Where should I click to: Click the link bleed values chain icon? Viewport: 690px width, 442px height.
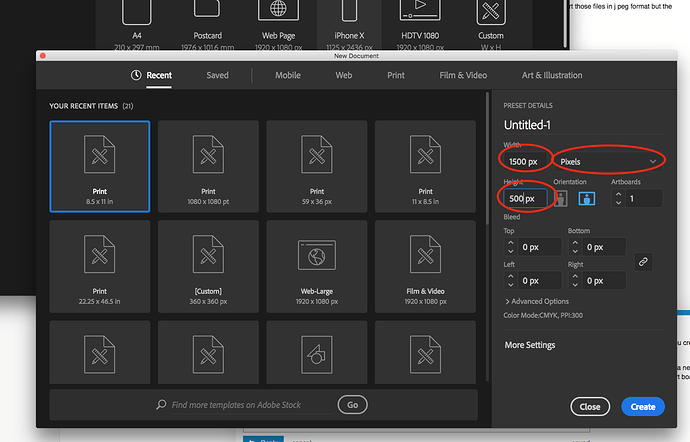[643, 261]
